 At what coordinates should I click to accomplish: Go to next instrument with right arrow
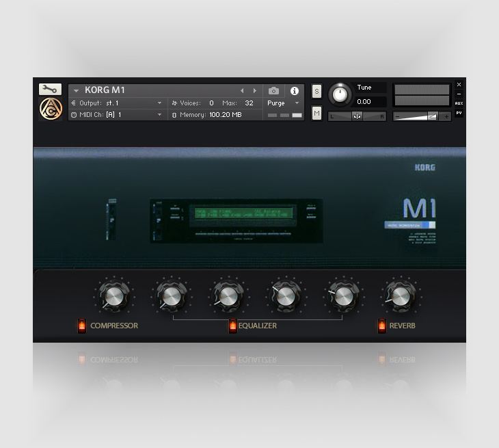(254, 91)
